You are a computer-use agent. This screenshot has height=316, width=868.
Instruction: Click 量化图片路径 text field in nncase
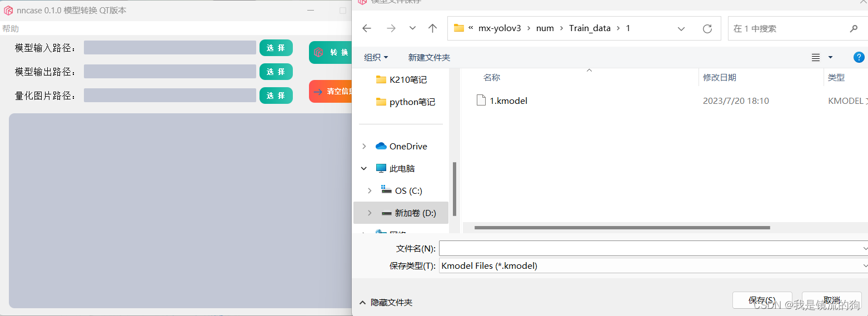(x=170, y=96)
